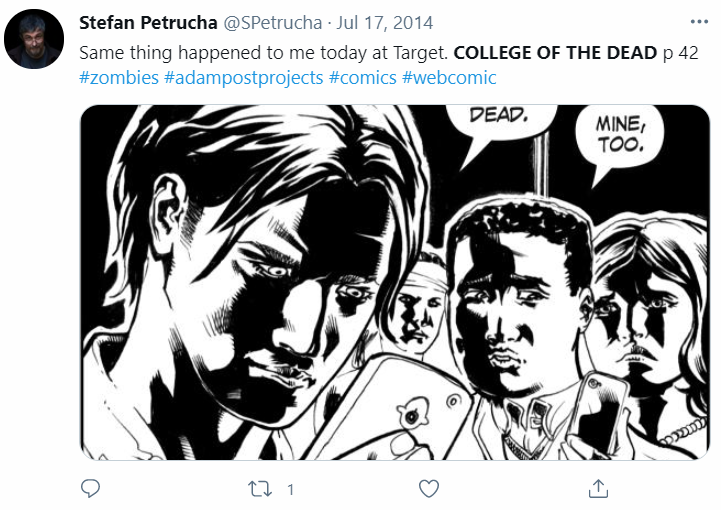Click the retweet count number 1
The image size is (721, 510).
(x=290, y=489)
